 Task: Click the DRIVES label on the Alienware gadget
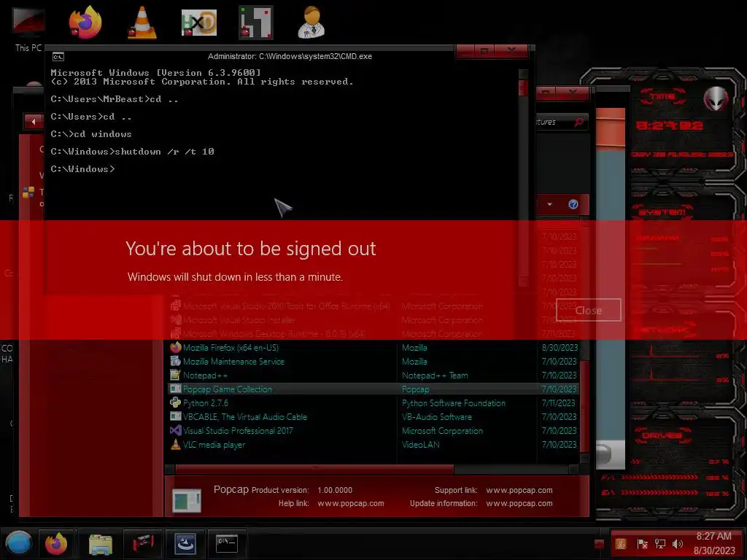click(661, 435)
